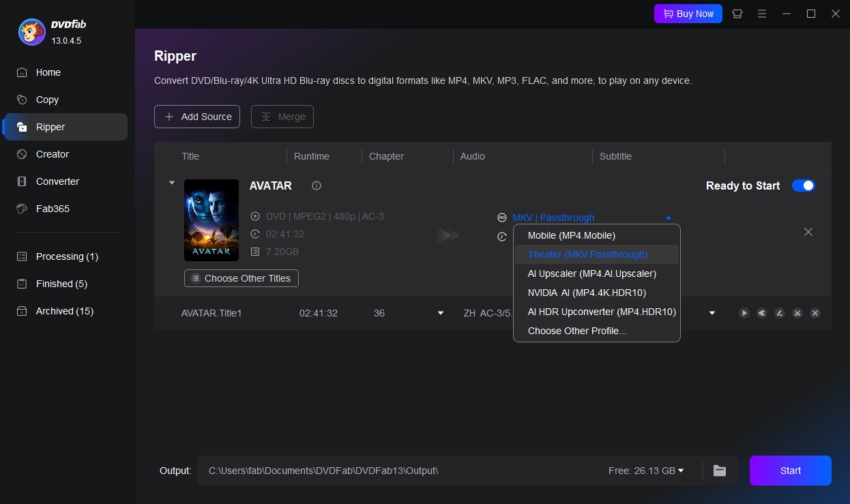Open the hamburger menu in the title bar
Viewport: 850px width, 504px height.
click(762, 14)
